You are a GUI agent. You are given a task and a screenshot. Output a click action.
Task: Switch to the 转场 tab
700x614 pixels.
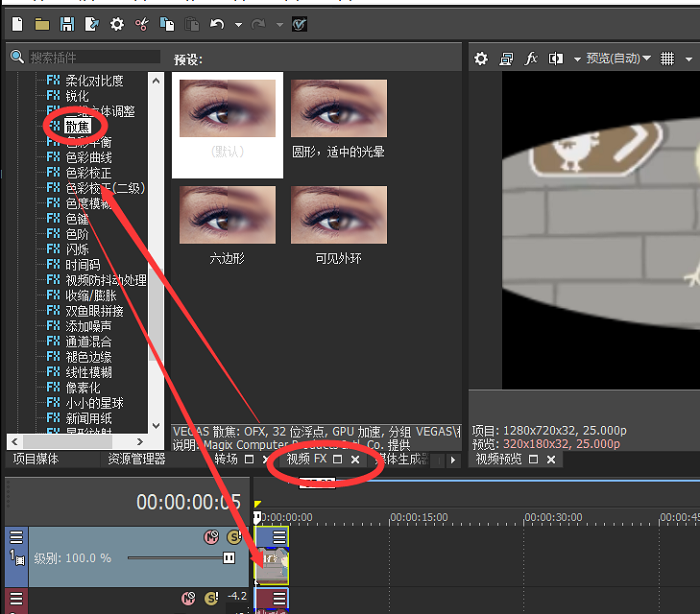click(x=226, y=459)
